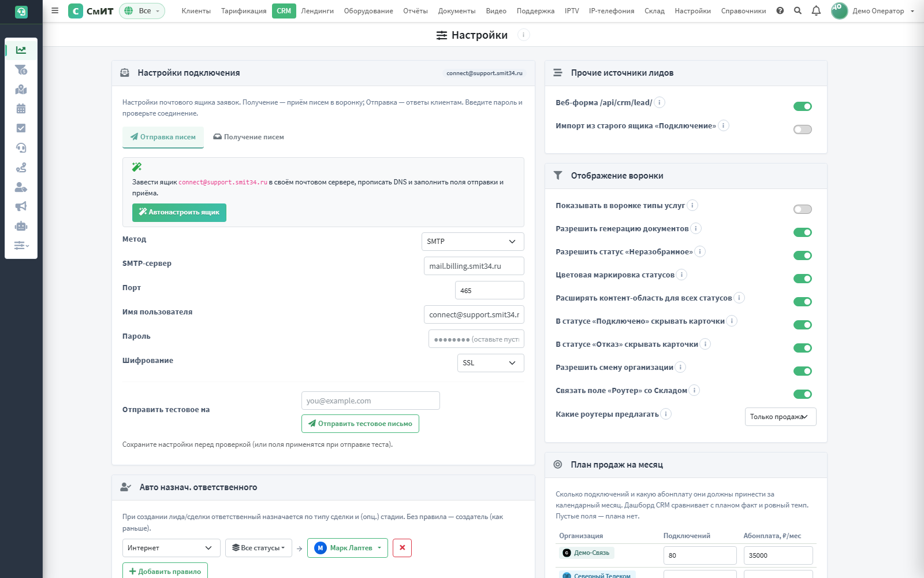Open the calendar sidebar icon
This screenshot has width=924, height=578.
[21, 109]
